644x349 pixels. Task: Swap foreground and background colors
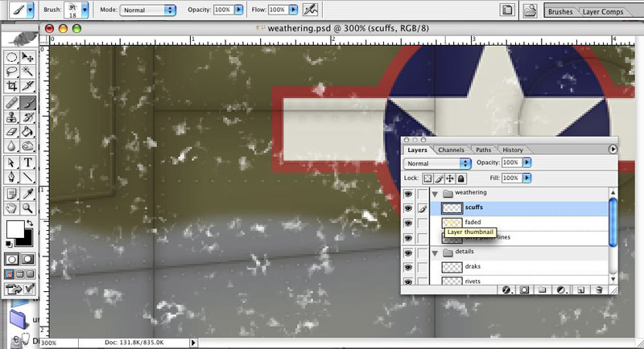pos(30,223)
